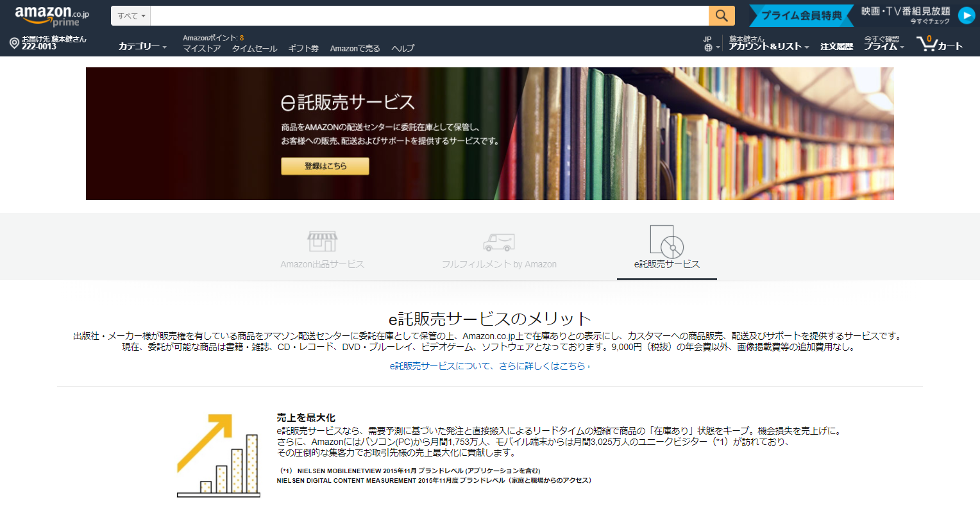
Task: Click Amazonポイント: 8 link
Action: pyautogui.click(x=213, y=38)
